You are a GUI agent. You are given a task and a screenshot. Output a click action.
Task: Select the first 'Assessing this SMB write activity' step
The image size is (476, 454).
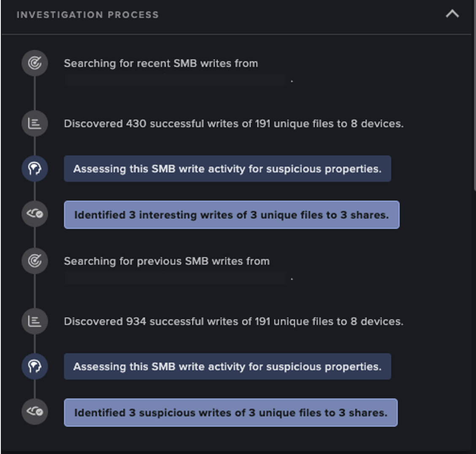coord(227,168)
